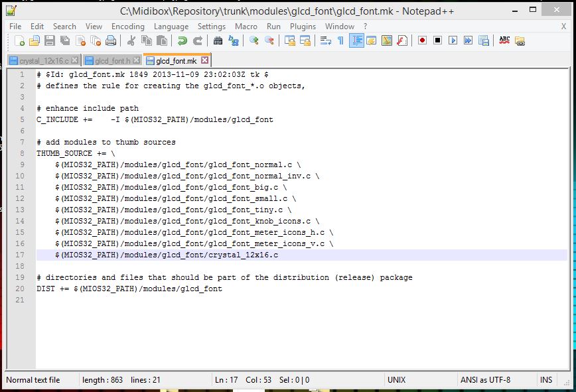Open Find with the binoculars icon
Image resolution: width=576 pixels, height=392 pixels.
point(218,40)
